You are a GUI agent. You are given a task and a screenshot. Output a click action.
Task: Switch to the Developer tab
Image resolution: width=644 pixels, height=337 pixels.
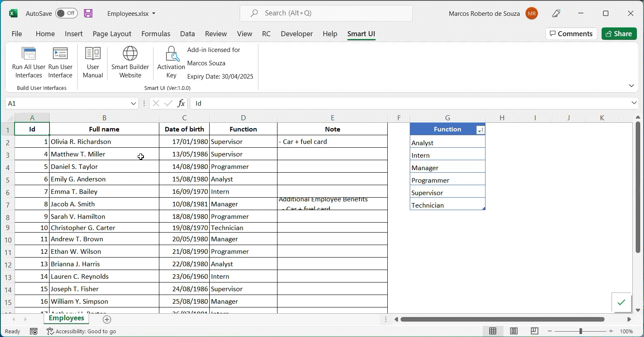coord(296,34)
